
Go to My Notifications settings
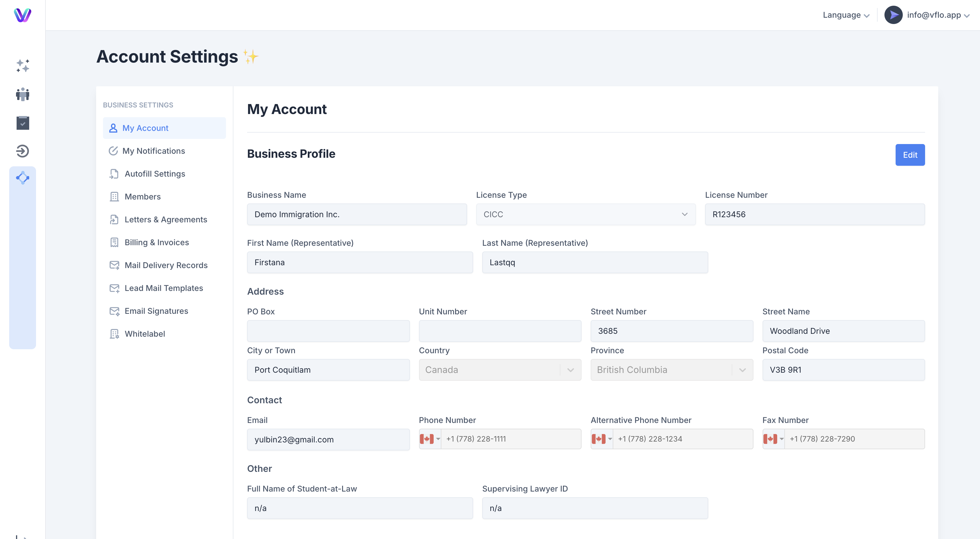pyautogui.click(x=153, y=151)
